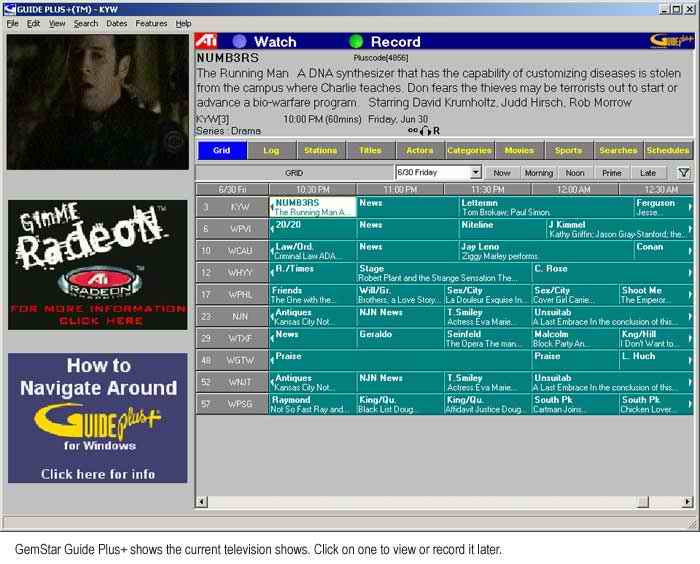Select the WCAU channel 10 row header
The image size is (700, 564).
pyautogui.click(x=232, y=251)
